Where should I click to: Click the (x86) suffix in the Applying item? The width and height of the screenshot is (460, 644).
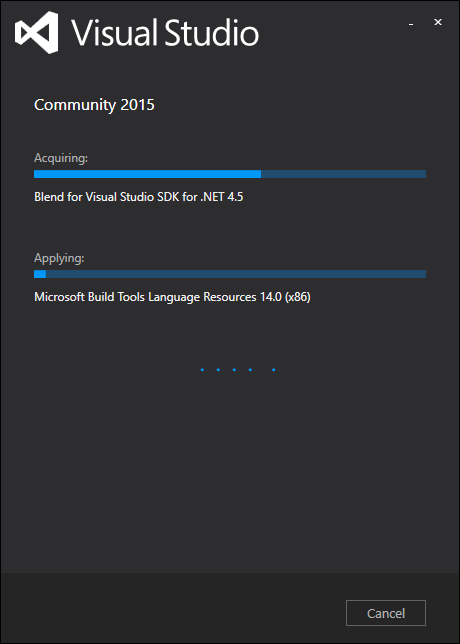298,297
